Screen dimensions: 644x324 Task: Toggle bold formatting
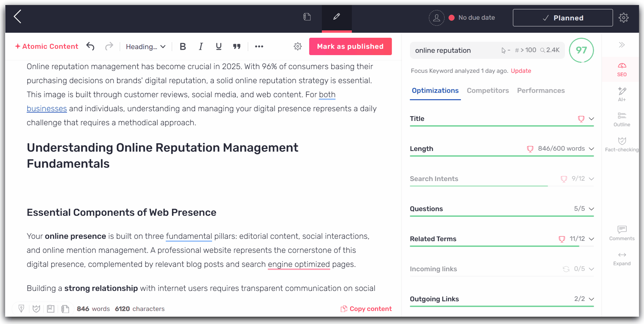(183, 46)
